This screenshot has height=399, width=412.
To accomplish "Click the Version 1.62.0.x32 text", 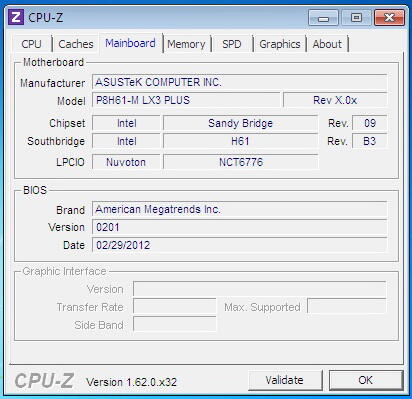I will coord(131,382).
